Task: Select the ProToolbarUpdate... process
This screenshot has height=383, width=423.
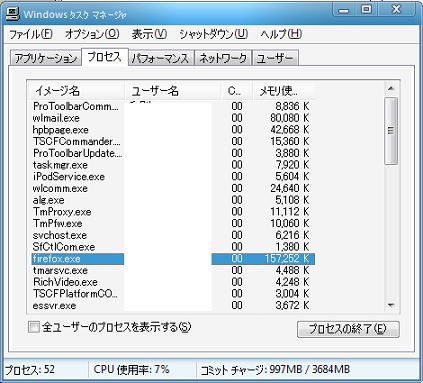Action: 173,153
